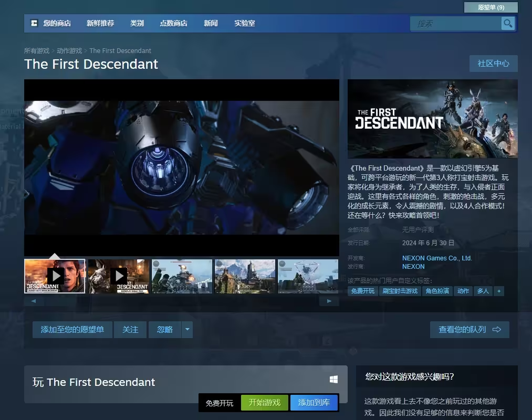Image resolution: width=532 pixels, height=420 pixels.
Task: Open 新闻 tab
Action: pos(211,23)
